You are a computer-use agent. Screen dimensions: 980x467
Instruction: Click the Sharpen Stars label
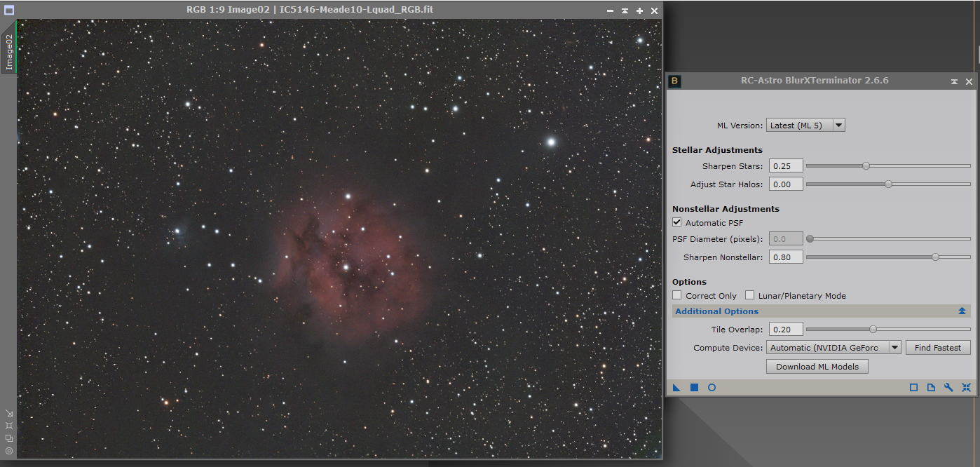[x=733, y=166]
